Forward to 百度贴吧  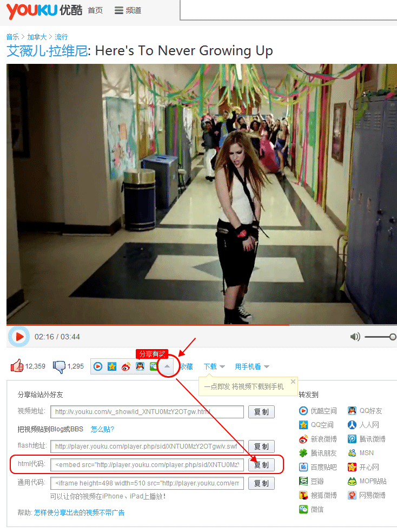(317, 467)
